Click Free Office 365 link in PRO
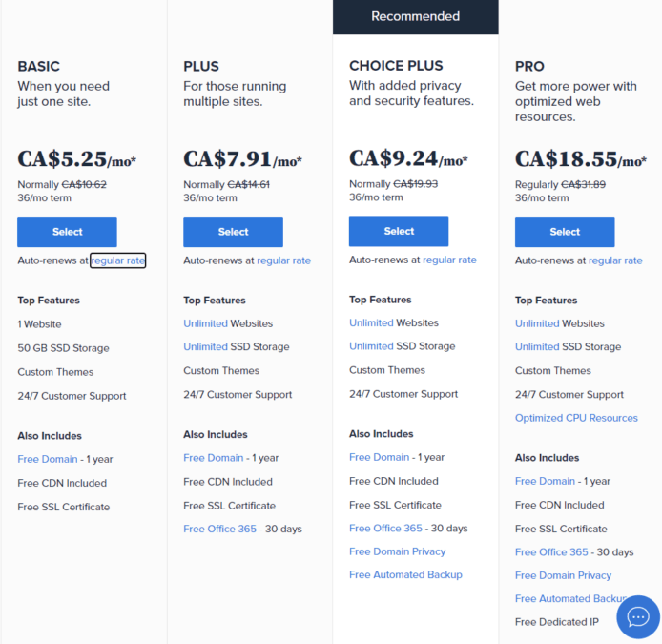 (551, 552)
